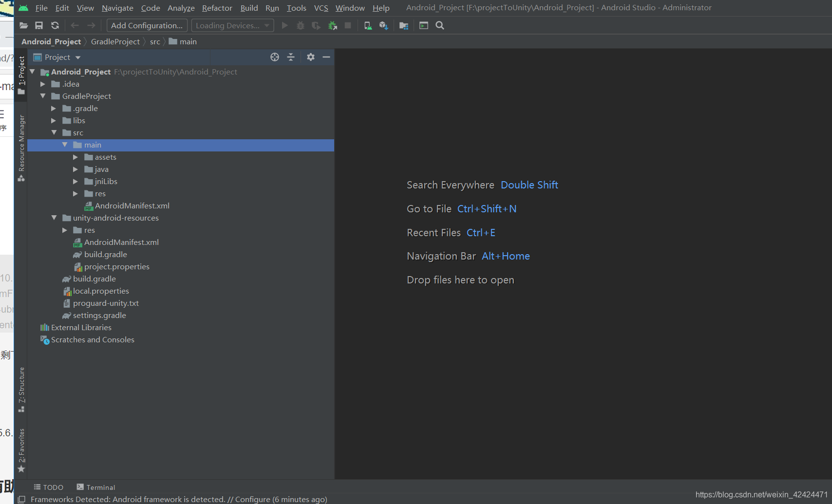Click the Android Studio logo icon

[x=23, y=8]
